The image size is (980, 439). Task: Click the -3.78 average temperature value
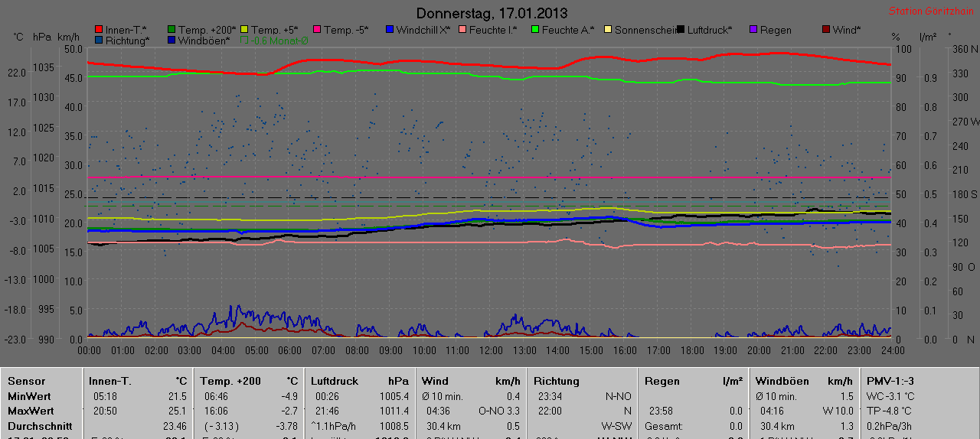286,426
